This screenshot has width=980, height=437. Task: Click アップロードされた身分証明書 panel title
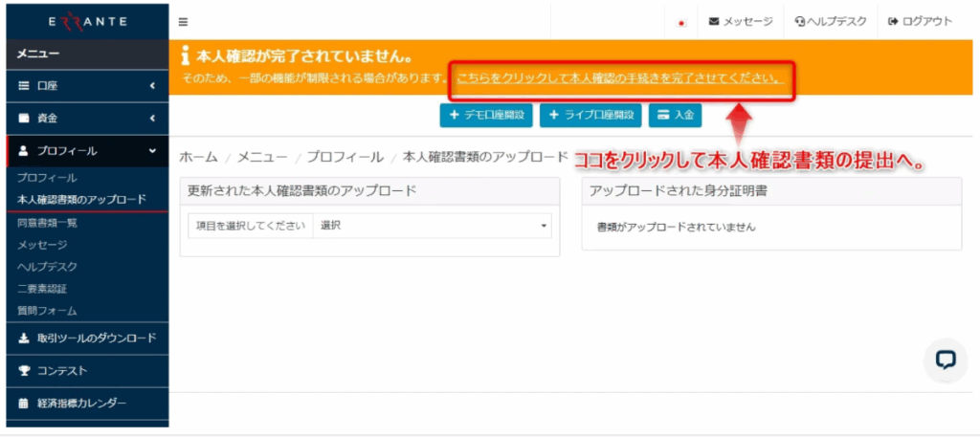point(679,191)
